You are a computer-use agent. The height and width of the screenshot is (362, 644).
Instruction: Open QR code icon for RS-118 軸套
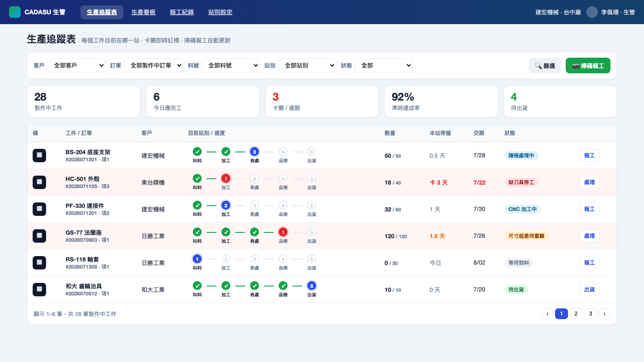coord(39,262)
